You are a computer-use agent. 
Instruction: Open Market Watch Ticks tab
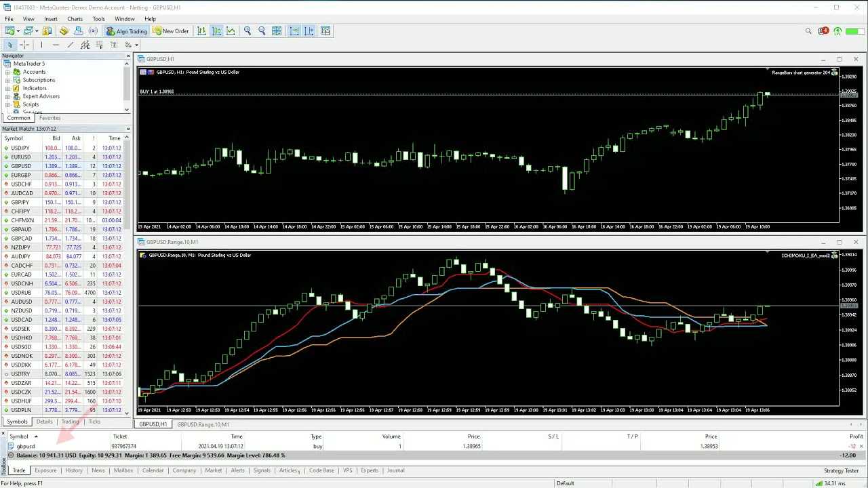[x=94, y=422]
